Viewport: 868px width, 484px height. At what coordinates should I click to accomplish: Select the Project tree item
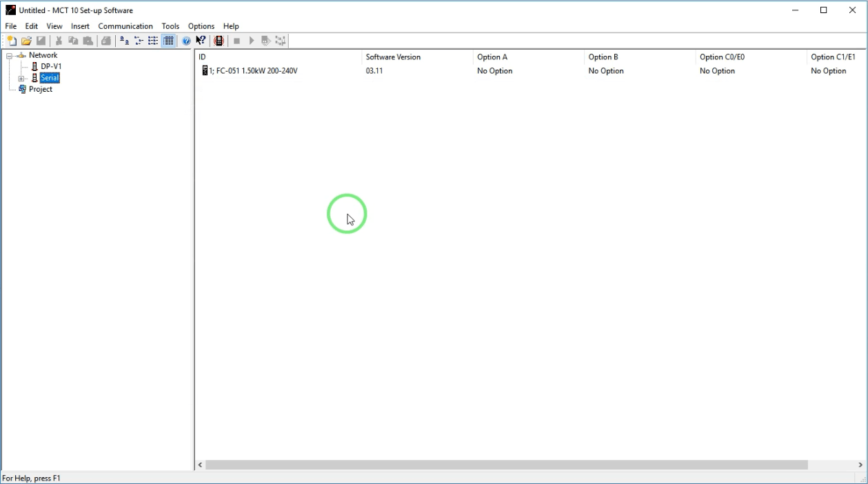(40, 90)
